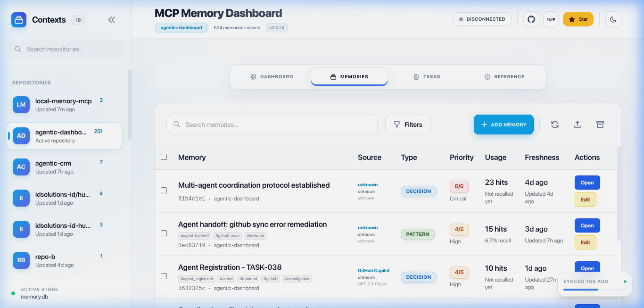Viewport: 644px width, 308px height.
Task: Open the REFERENCE tab
Action: [504, 77]
